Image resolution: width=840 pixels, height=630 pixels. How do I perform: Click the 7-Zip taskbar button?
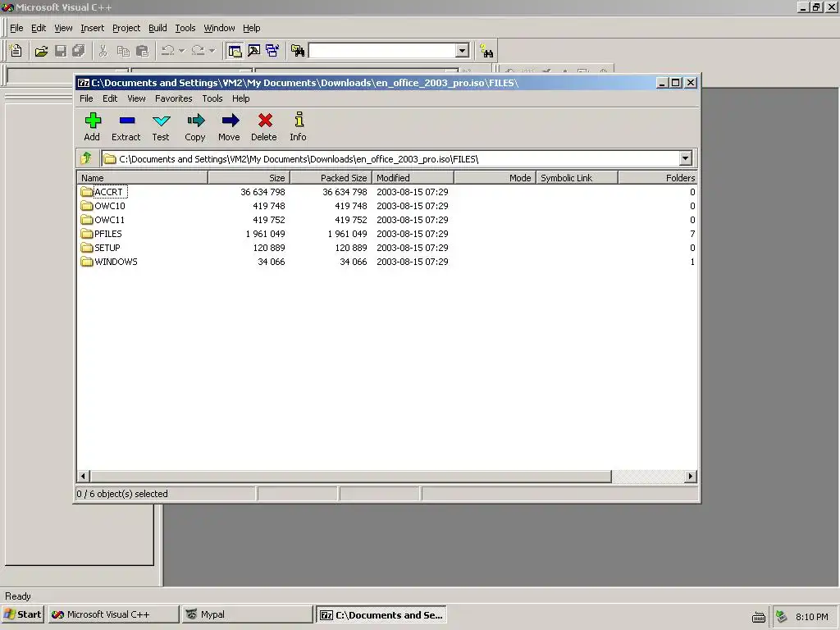(x=381, y=614)
